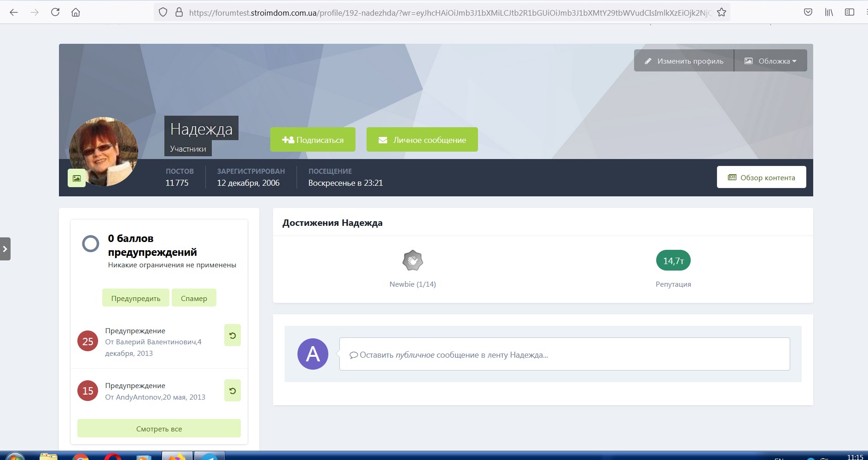
Task: Revoke the 25-point warning with undo icon
Action: (x=233, y=336)
